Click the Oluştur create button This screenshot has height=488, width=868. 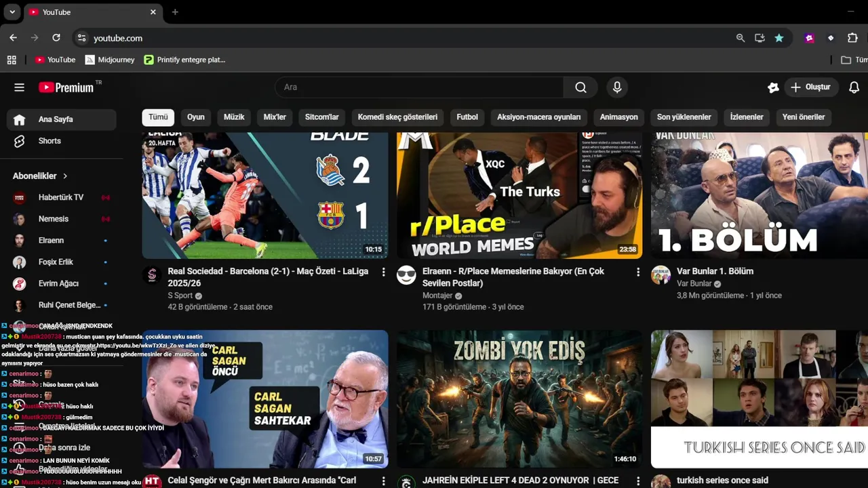point(811,87)
